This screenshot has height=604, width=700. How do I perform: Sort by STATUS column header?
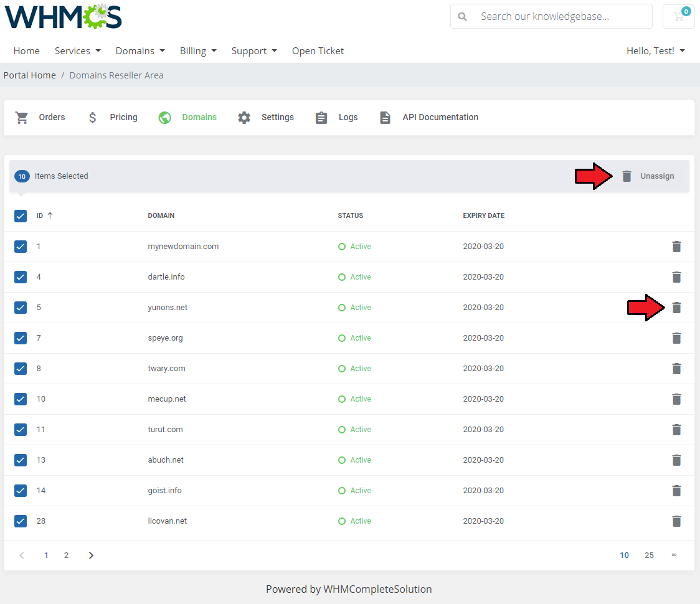click(x=351, y=215)
